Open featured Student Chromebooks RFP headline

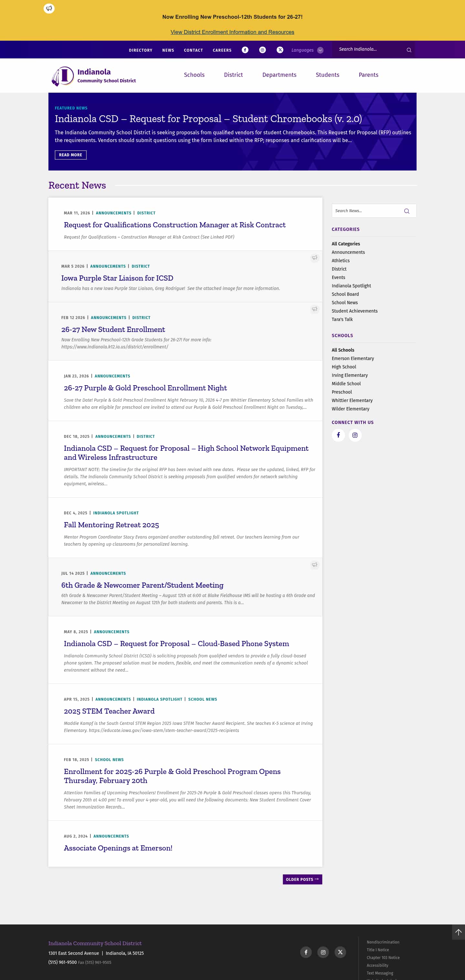(x=208, y=119)
